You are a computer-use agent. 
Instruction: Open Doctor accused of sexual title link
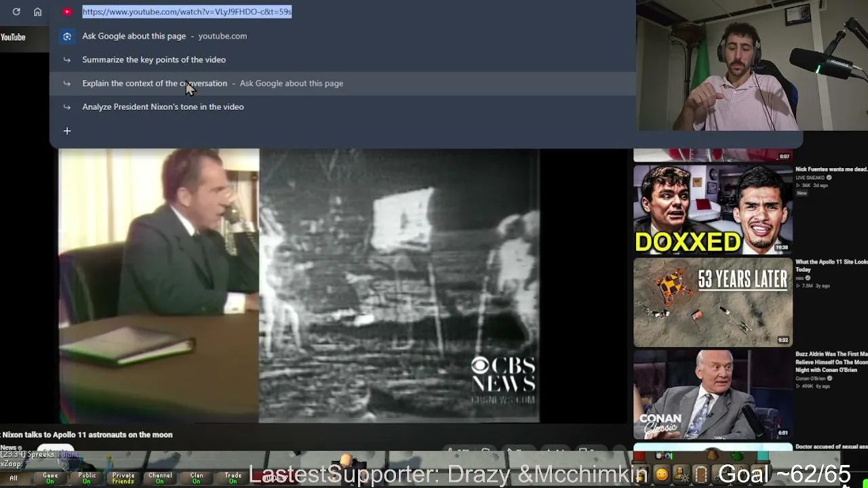831,447
